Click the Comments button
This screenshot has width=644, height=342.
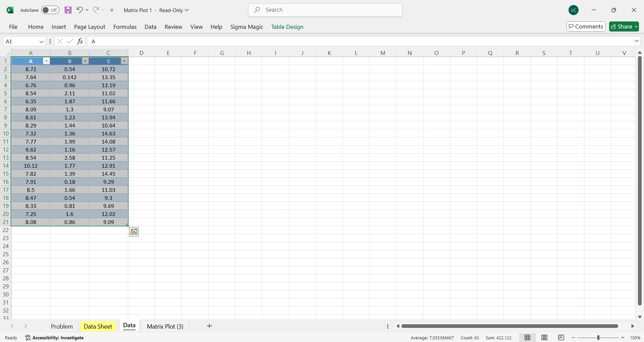[x=586, y=26]
